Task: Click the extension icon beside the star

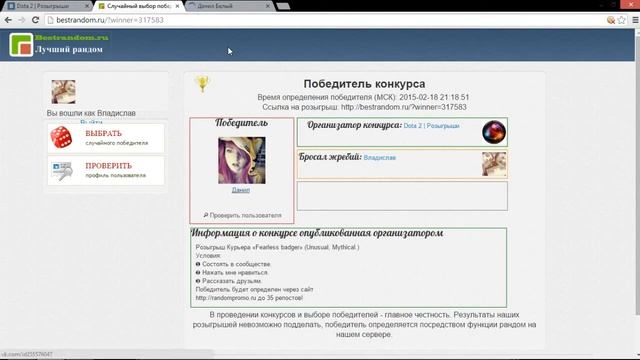Action: click(x=611, y=20)
